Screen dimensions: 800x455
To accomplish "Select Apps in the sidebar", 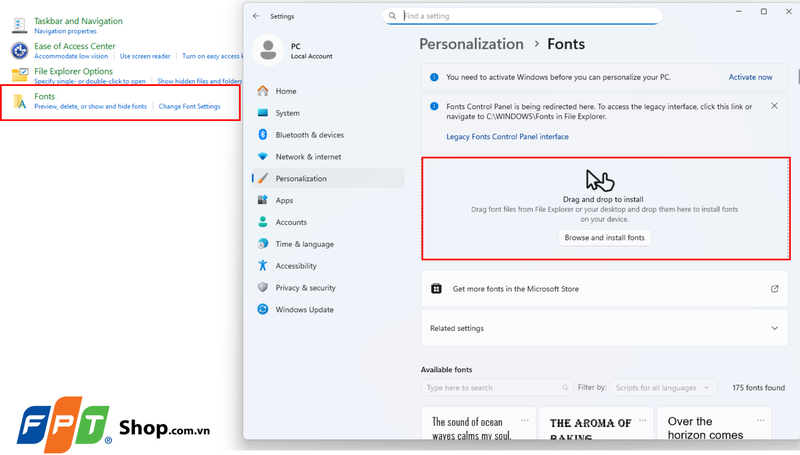I will (x=284, y=200).
